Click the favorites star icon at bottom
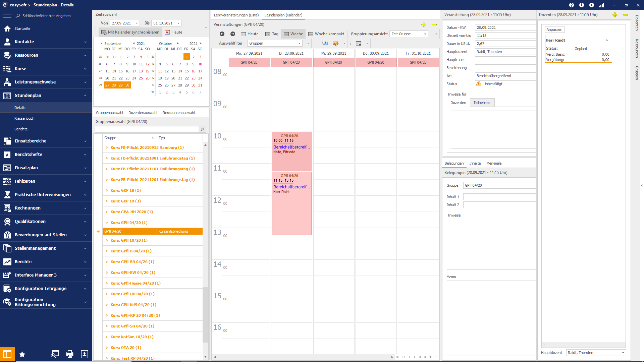The height and width of the screenshot is (362, 644). (22, 354)
